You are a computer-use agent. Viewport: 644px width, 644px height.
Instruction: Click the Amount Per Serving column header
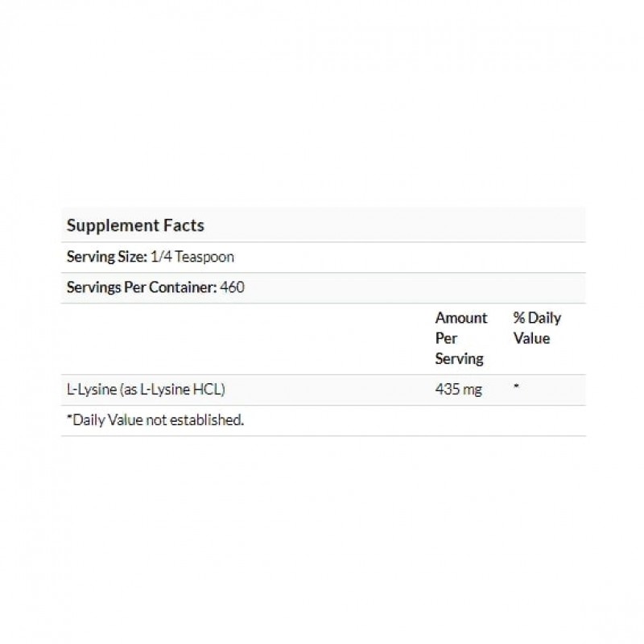point(460,338)
